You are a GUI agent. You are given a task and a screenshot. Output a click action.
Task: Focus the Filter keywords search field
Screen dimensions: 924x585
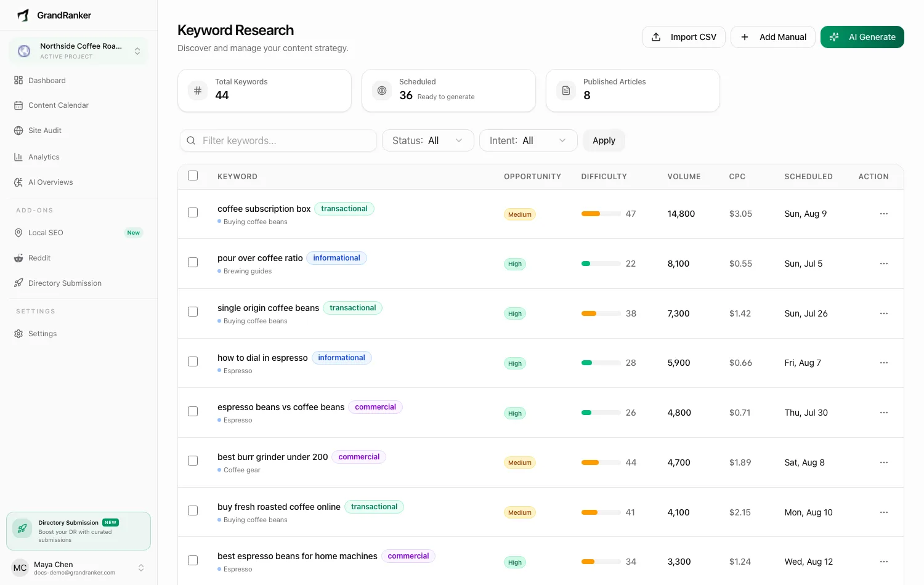278,140
